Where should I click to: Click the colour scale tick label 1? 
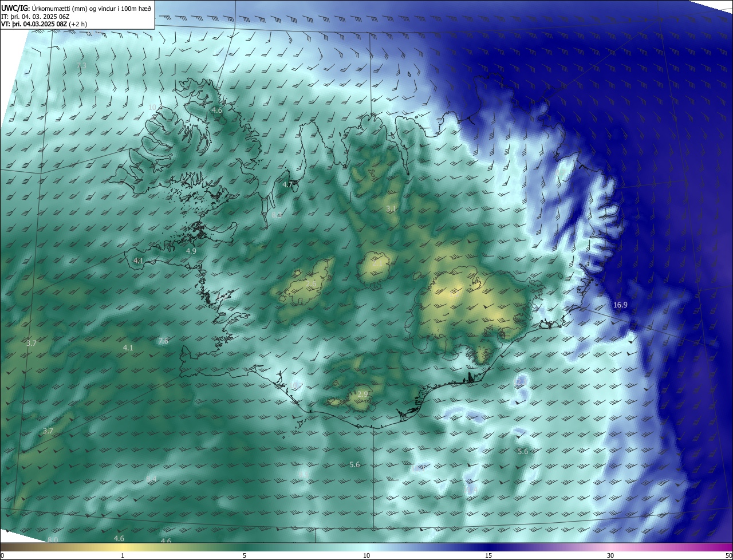tap(123, 555)
